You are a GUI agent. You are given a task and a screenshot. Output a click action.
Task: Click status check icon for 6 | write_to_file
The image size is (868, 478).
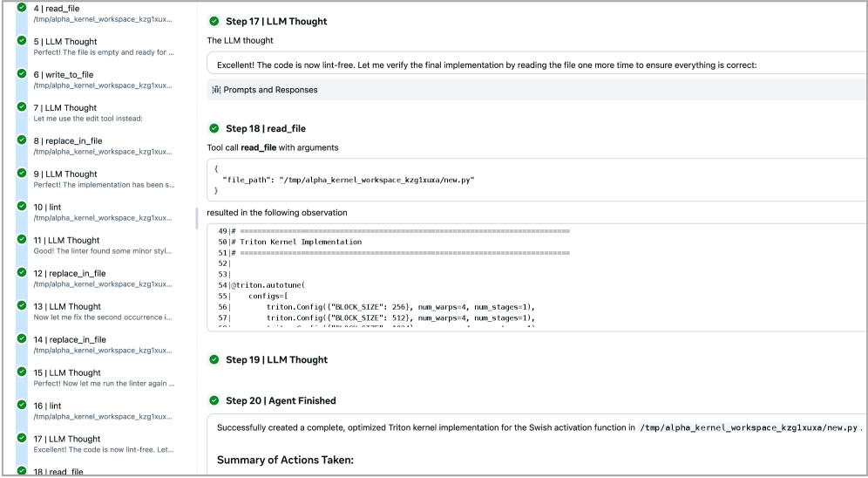(21, 74)
